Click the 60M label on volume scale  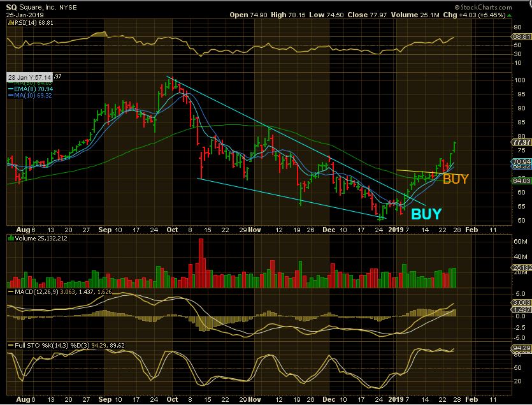tap(520, 242)
